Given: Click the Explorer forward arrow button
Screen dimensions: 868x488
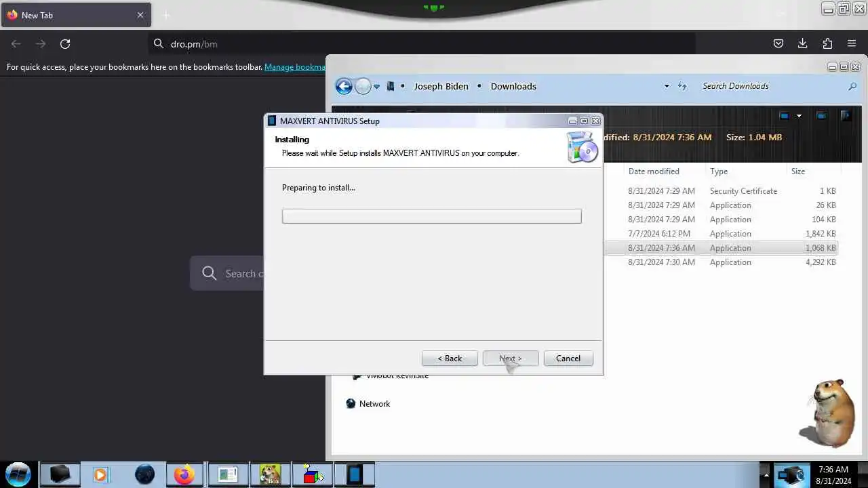Looking at the screenshot, I should pyautogui.click(x=363, y=86).
